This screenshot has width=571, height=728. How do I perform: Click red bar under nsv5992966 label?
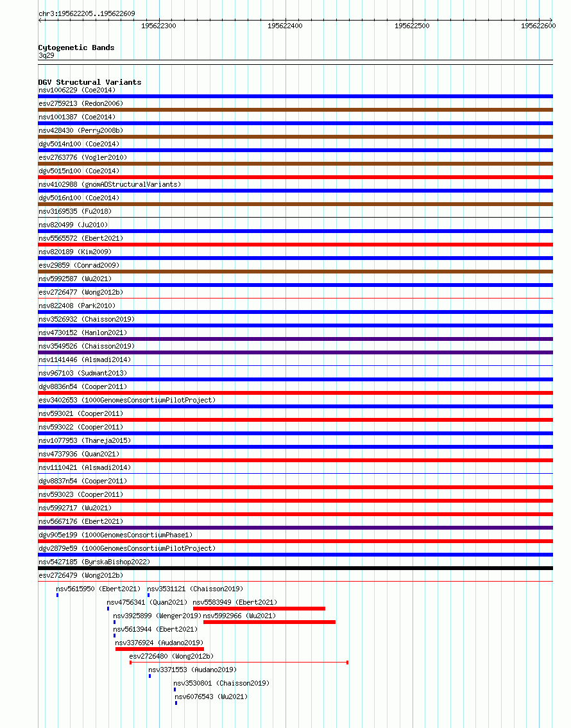(269, 621)
